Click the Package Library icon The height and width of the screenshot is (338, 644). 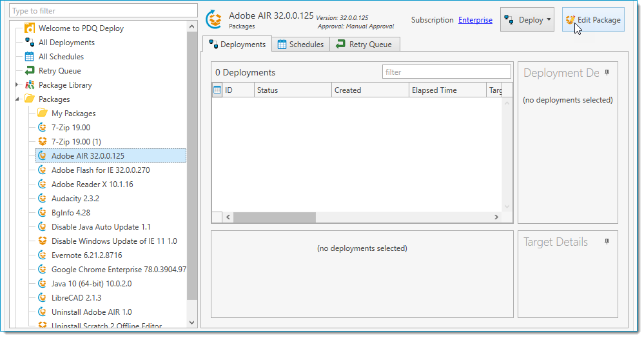[29, 85]
